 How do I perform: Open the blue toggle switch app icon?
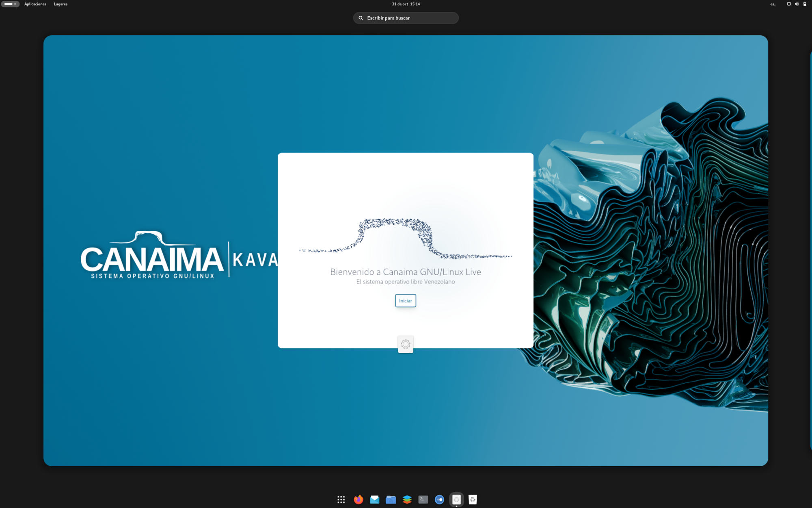point(439,499)
